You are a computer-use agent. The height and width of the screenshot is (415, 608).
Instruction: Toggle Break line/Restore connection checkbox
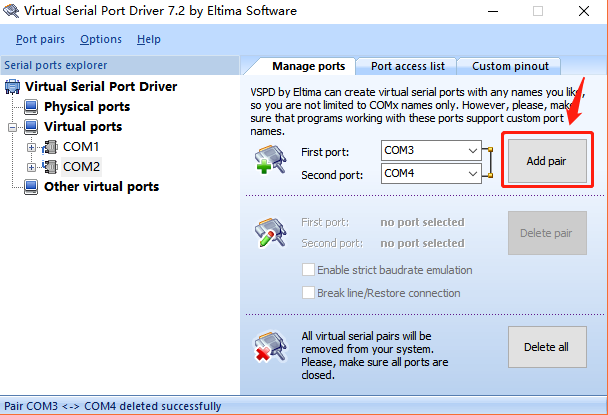click(308, 293)
